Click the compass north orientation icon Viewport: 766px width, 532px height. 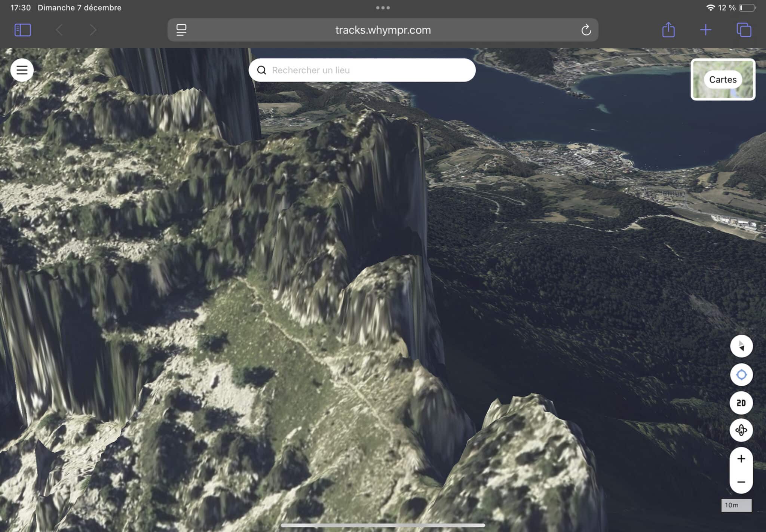(741, 346)
